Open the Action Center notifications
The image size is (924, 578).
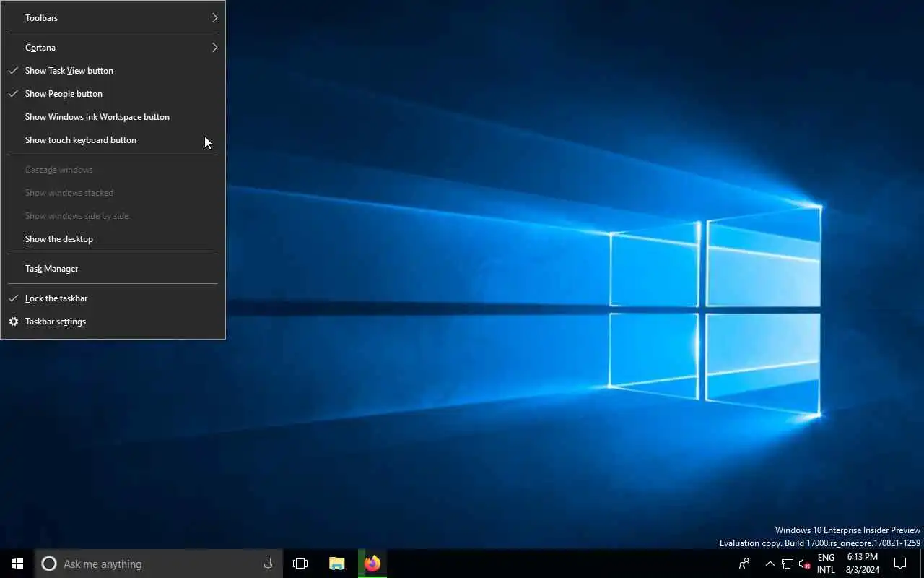pos(900,564)
